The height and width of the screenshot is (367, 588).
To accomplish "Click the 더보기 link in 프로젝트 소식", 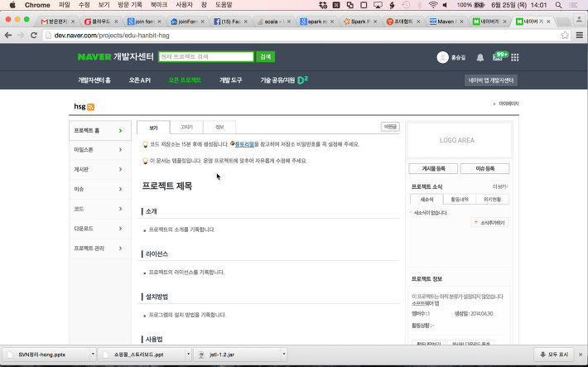I will [x=500, y=186].
